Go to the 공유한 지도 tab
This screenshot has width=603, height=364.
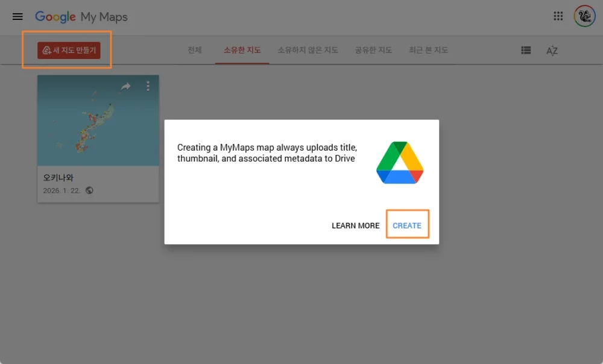point(373,50)
